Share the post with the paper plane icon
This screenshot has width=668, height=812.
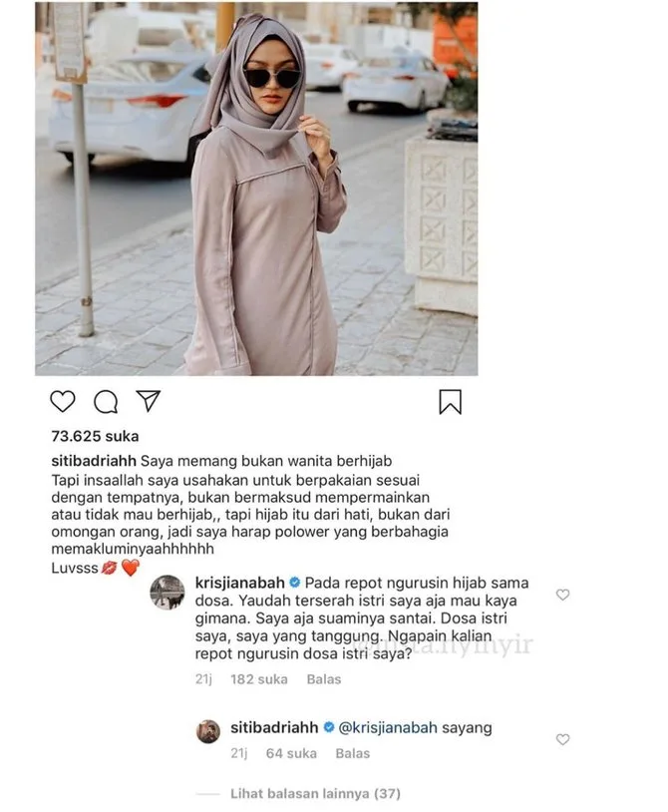148,401
